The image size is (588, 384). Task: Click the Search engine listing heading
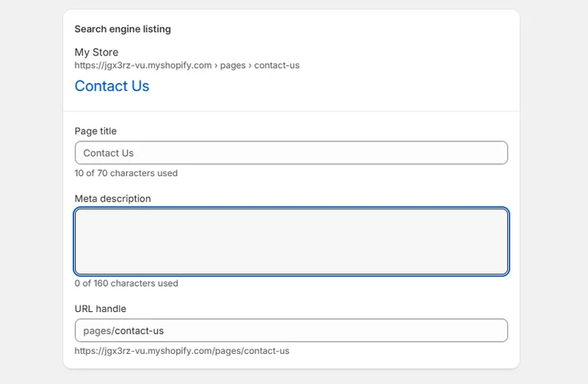(122, 29)
